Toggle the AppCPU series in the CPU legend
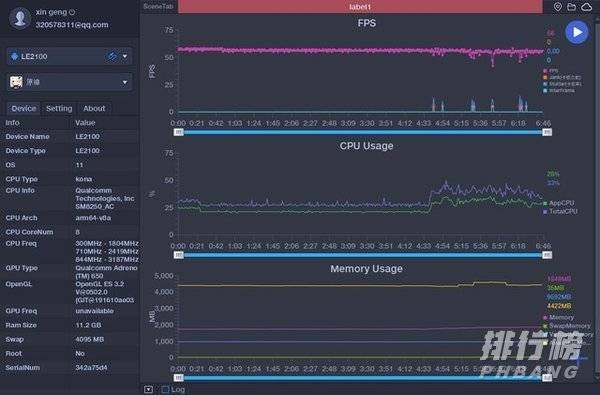600x395 pixels. (559, 203)
